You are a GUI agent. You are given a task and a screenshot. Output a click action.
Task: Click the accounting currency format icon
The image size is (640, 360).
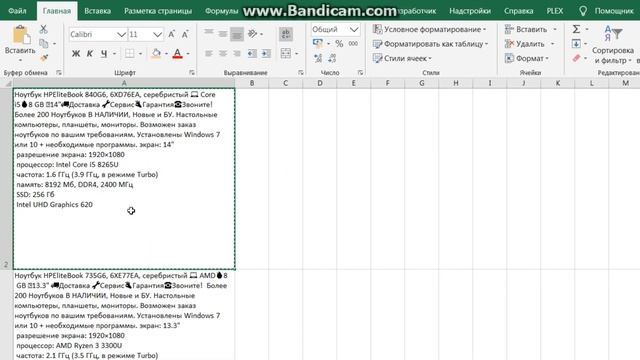(x=318, y=43)
